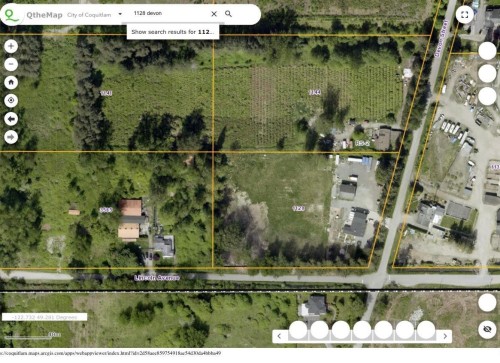Image resolution: width=500 pixels, height=363 pixels.
Task: Clear the 1128 devon search text
Action: [x=214, y=14]
